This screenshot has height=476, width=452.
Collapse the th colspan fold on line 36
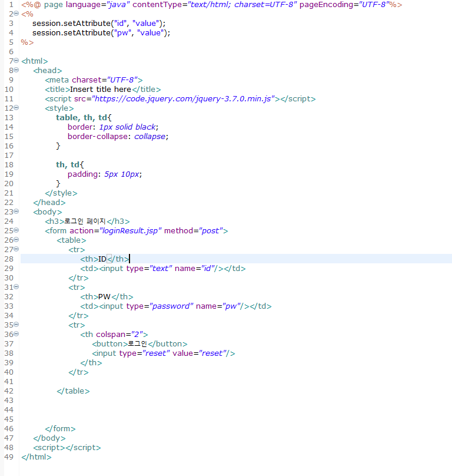click(16, 333)
